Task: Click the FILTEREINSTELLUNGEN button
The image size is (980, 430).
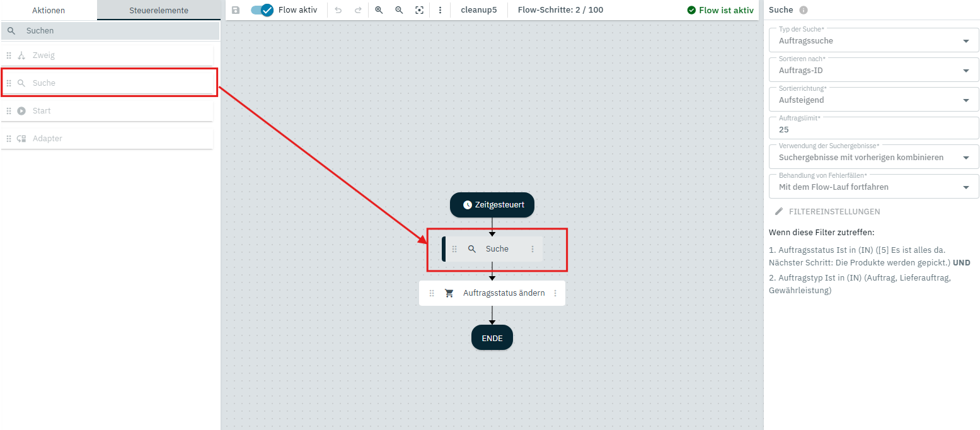Action: pyautogui.click(x=827, y=212)
